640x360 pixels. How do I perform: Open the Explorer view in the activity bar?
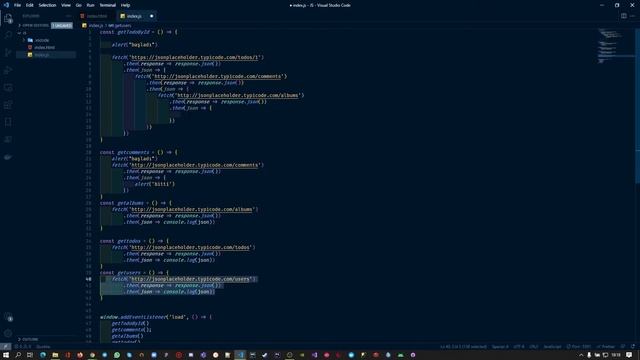coord(8,18)
